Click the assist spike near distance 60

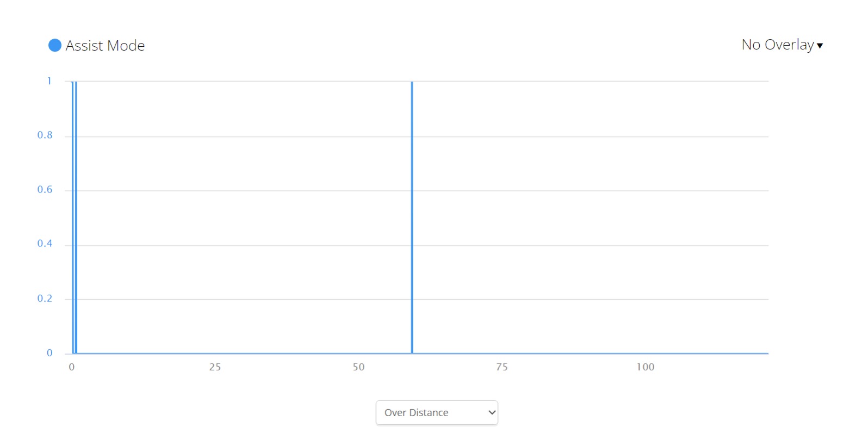point(412,218)
